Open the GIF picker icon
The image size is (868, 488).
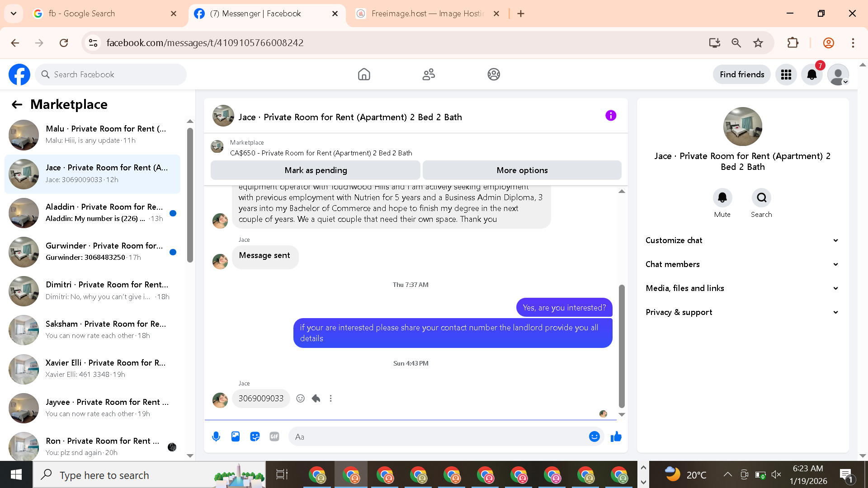coord(274,436)
